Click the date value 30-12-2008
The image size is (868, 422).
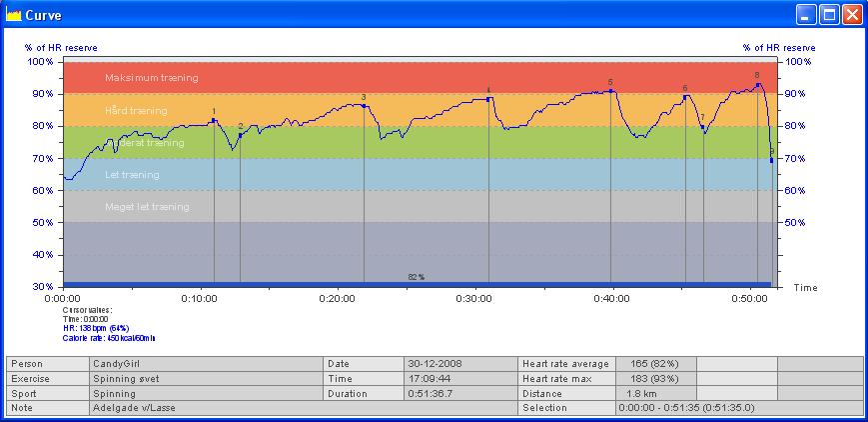pyautogui.click(x=461, y=364)
